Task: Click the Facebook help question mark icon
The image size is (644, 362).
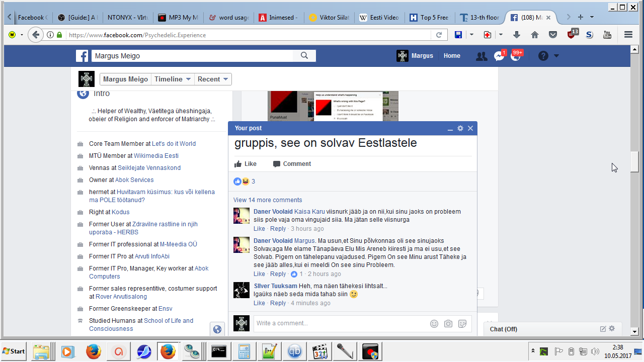Action: (543, 56)
